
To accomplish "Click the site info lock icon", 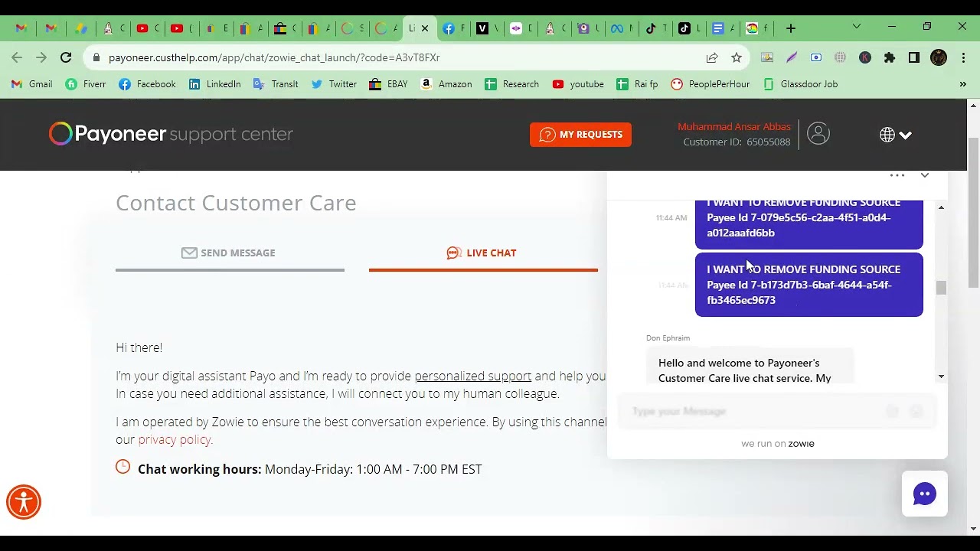I will point(95,57).
